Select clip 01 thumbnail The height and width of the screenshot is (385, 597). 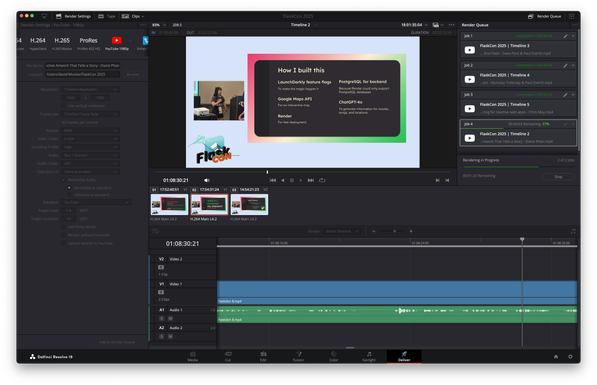(x=169, y=204)
